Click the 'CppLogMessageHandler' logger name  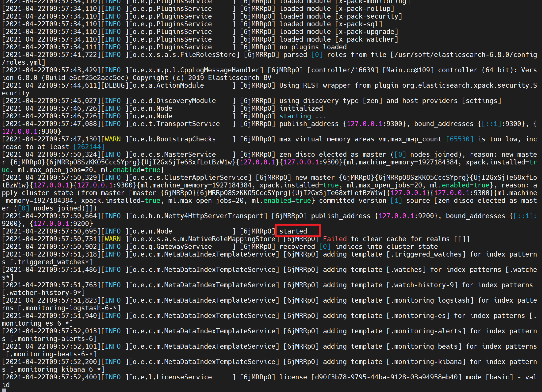pyautogui.click(x=220, y=70)
